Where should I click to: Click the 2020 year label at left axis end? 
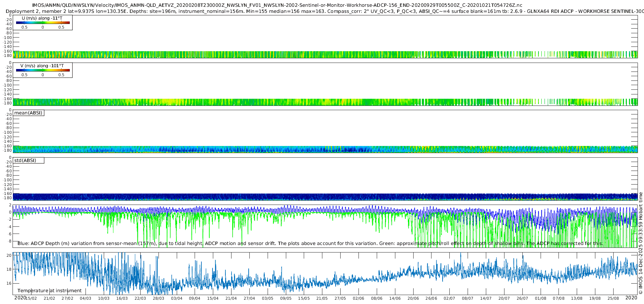click(20, 298)
